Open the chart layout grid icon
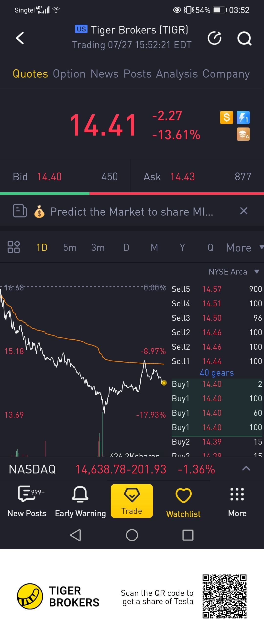 point(14,247)
